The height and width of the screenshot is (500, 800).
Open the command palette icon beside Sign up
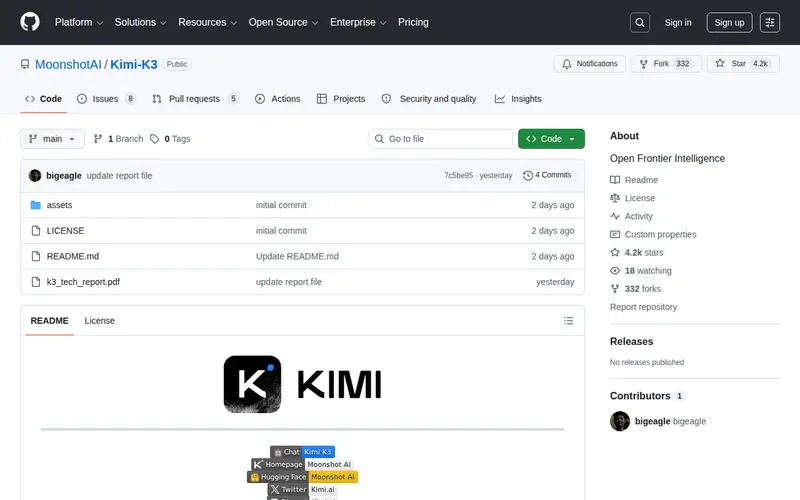coord(769,22)
